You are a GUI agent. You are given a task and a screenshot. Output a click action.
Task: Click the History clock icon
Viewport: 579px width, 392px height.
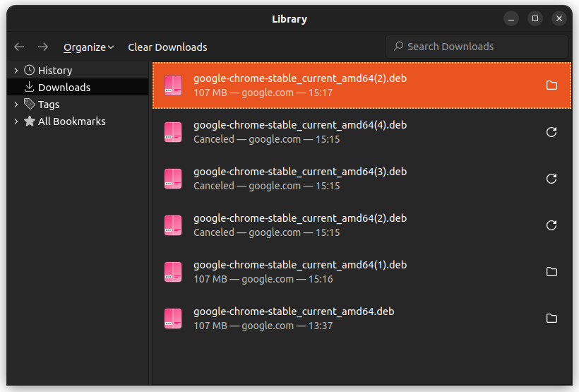click(30, 70)
